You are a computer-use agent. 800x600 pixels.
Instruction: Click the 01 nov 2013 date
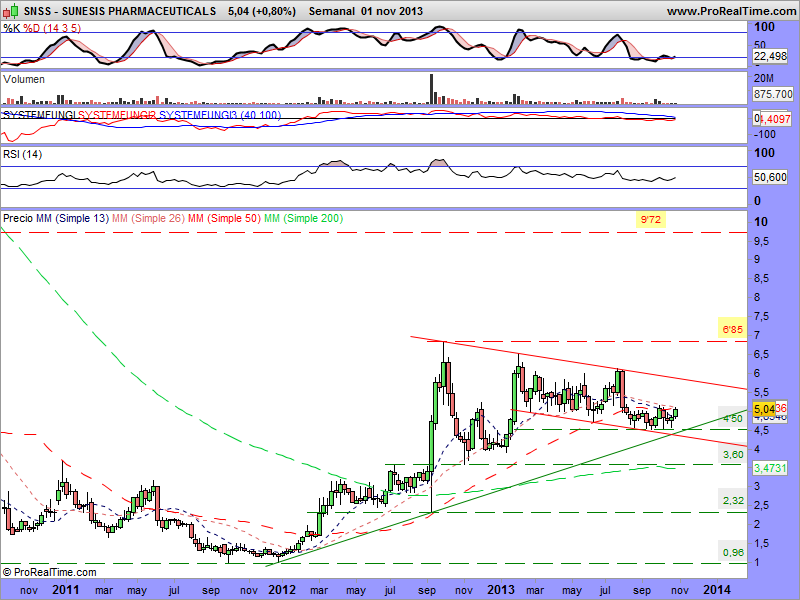[x=392, y=11]
